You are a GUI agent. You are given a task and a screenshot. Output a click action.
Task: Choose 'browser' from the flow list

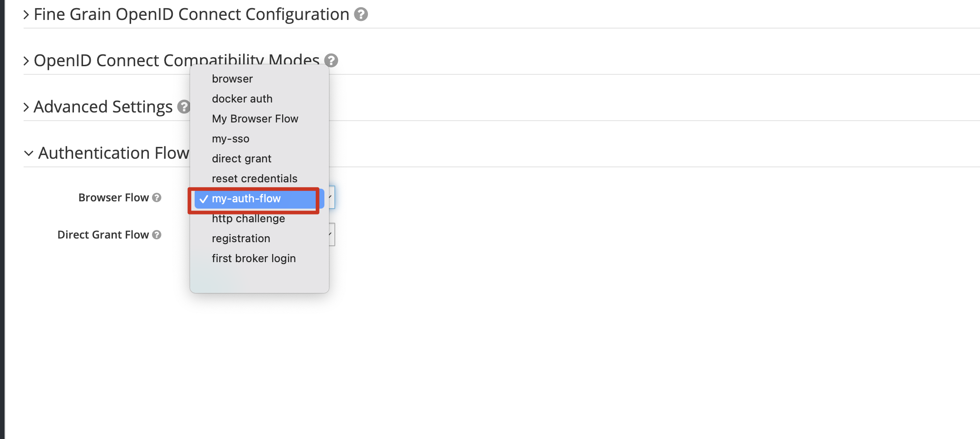pyautogui.click(x=232, y=79)
